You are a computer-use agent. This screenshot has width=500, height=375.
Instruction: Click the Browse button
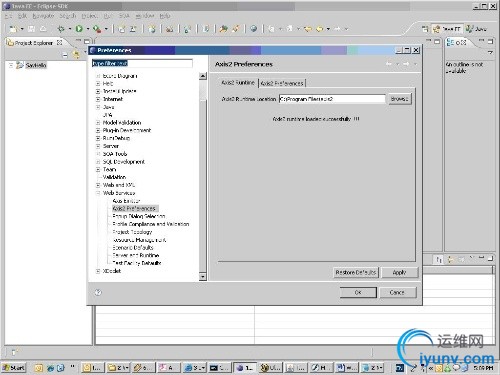pos(400,99)
